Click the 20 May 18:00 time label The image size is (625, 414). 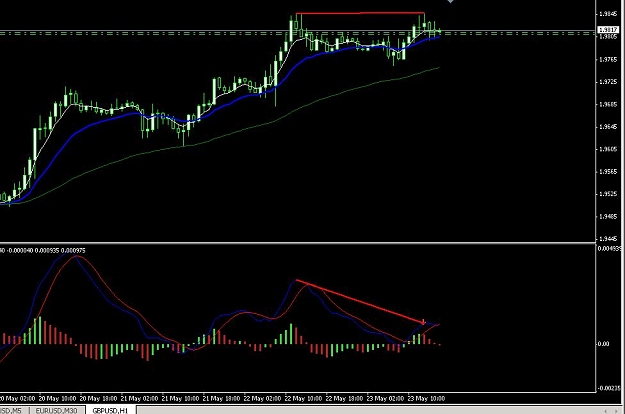click(x=98, y=398)
